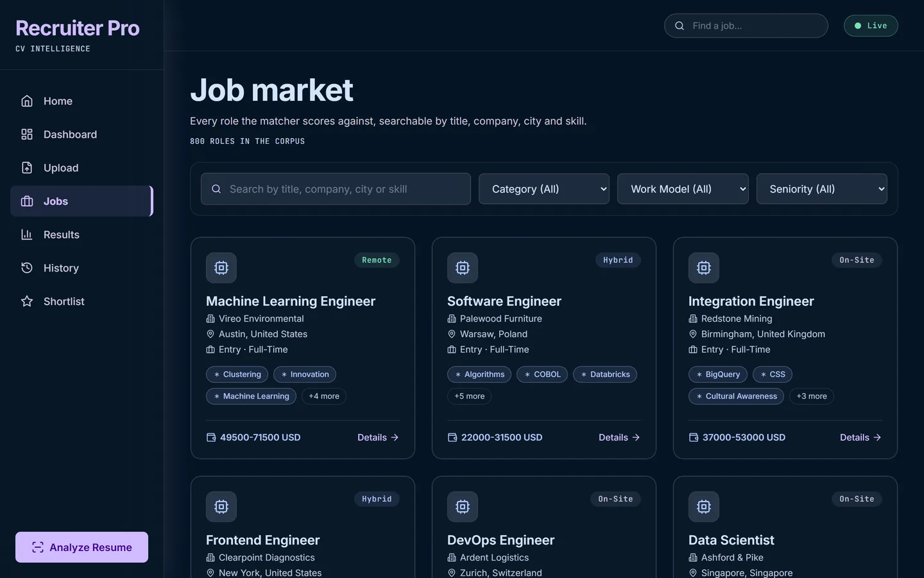The width and height of the screenshot is (924, 578).
Task: Click the chip icon on Integration Engineer card
Action: [x=704, y=268]
